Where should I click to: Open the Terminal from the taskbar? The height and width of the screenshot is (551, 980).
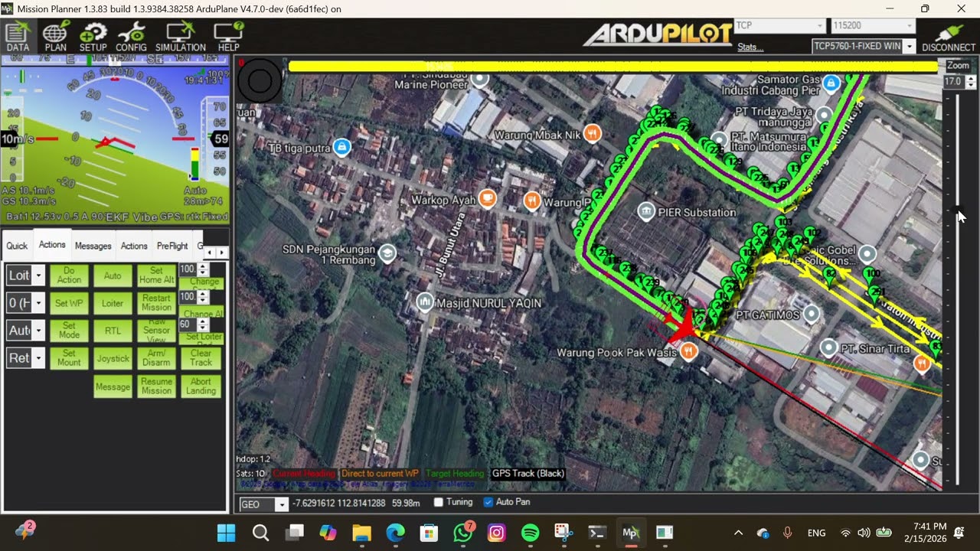pos(597,533)
